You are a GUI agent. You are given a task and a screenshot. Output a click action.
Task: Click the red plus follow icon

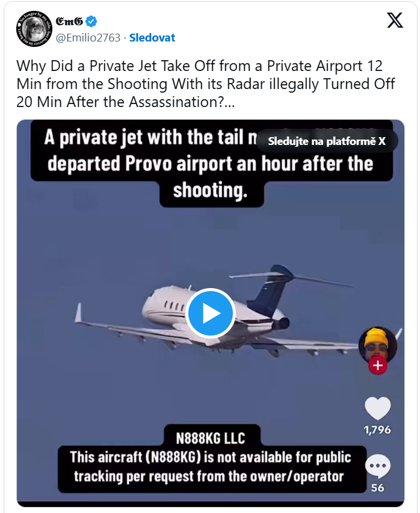(x=378, y=365)
